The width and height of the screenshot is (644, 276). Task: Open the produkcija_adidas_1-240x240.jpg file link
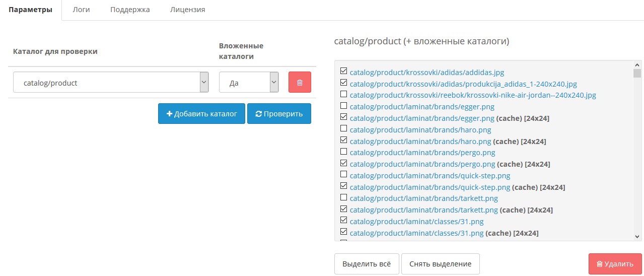coord(463,84)
